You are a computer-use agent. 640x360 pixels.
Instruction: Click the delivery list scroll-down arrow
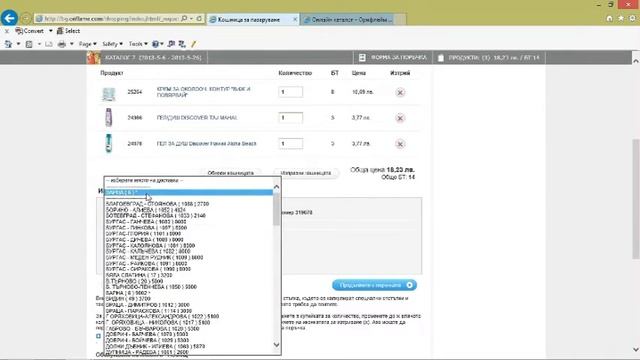(x=276, y=345)
